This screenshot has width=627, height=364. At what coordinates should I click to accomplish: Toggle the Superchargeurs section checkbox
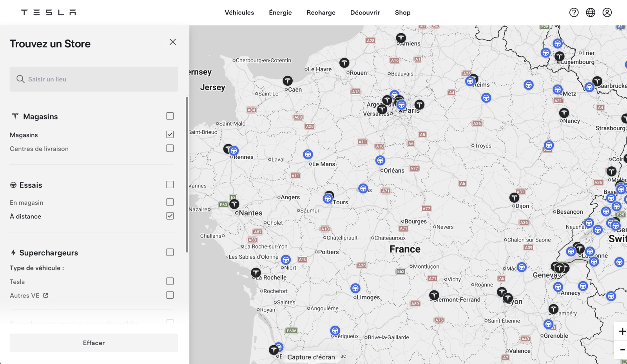tap(170, 252)
